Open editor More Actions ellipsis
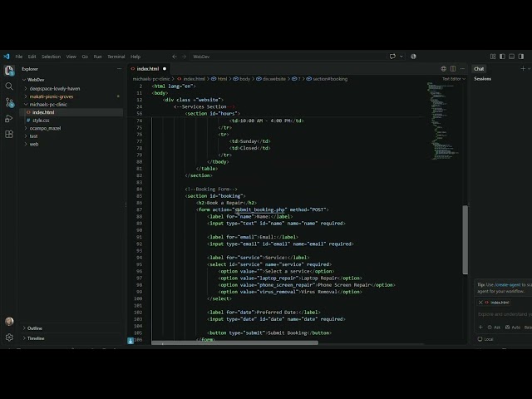The image size is (532, 399). [462, 68]
